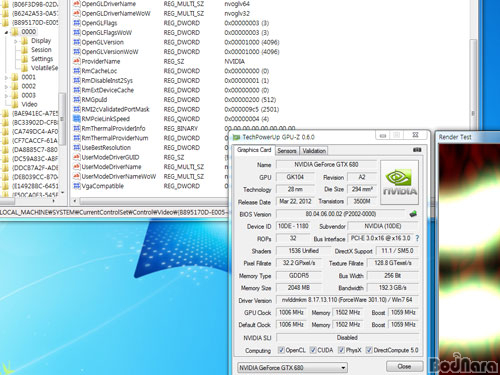Click the 0001 key folder icon
The width and height of the screenshot is (500, 375).
click(x=15, y=77)
